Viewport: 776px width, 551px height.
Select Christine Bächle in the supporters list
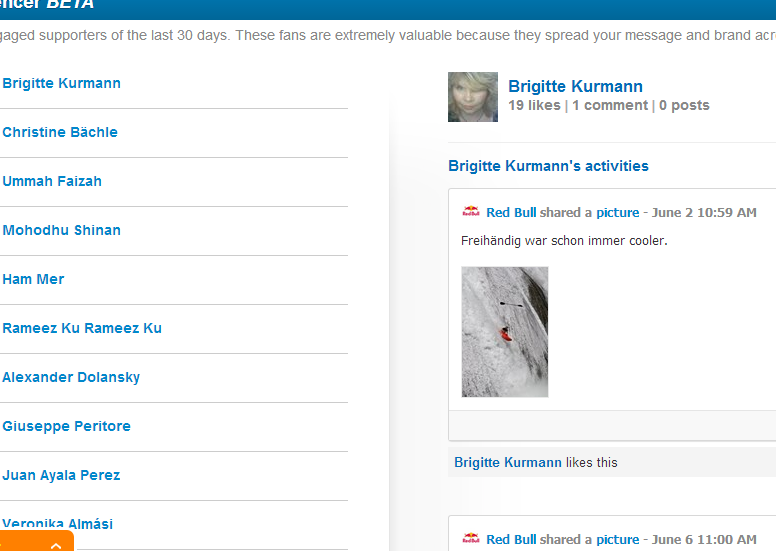click(x=60, y=132)
